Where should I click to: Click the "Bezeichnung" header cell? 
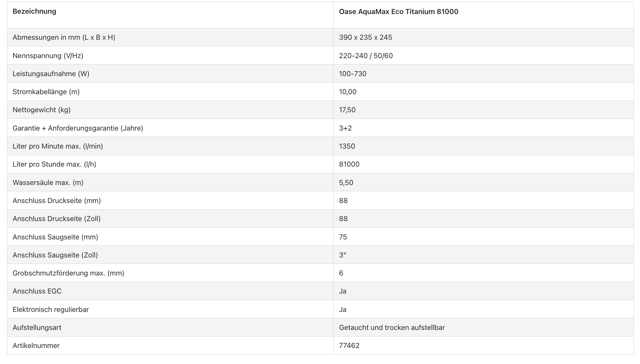[x=34, y=11]
